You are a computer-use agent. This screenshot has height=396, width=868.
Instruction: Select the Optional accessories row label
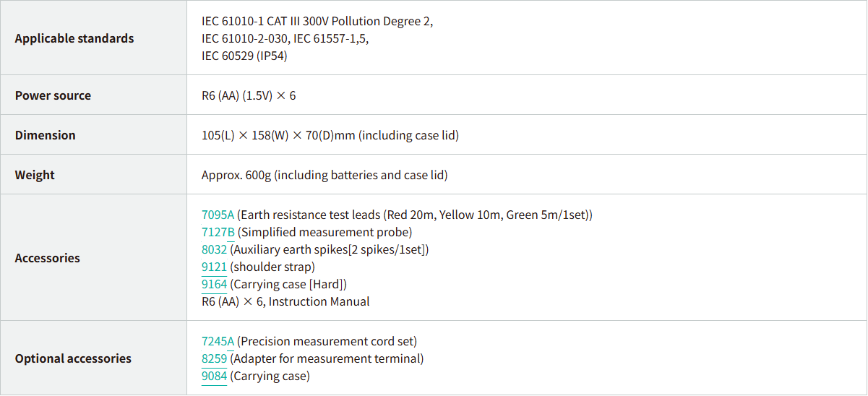(73, 358)
